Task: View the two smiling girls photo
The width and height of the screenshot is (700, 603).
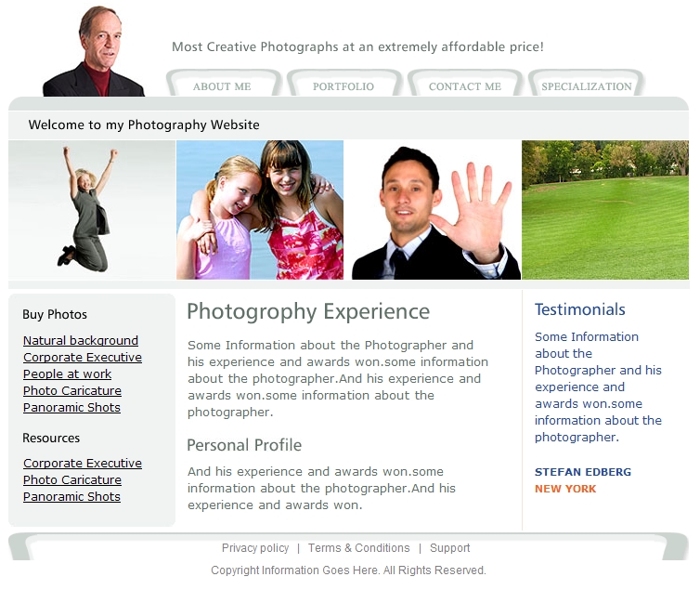Action: [x=260, y=210]
